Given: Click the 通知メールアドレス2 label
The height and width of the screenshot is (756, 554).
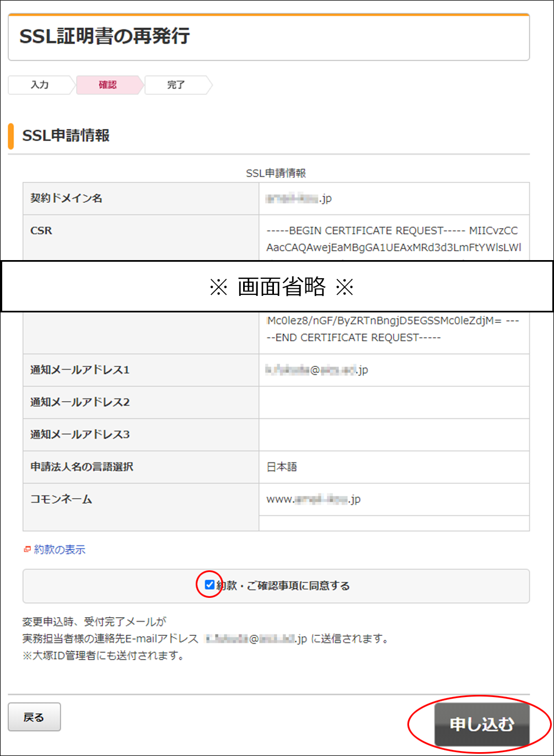Looking at the screenshot, I should pyautogui.click(x=80, y=402).
